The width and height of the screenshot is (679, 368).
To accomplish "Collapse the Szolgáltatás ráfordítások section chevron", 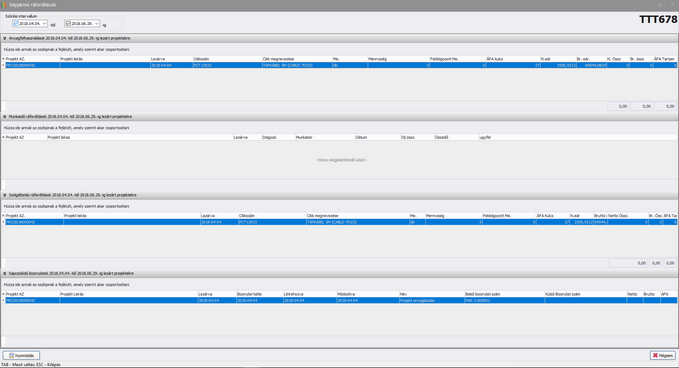I will [x=5, y=195].
